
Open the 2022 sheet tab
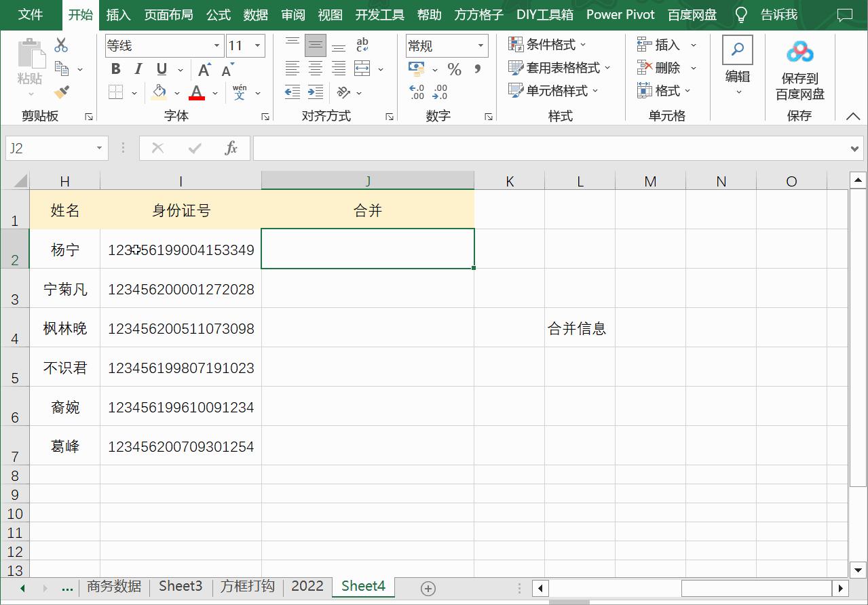[x=307, y=586]
